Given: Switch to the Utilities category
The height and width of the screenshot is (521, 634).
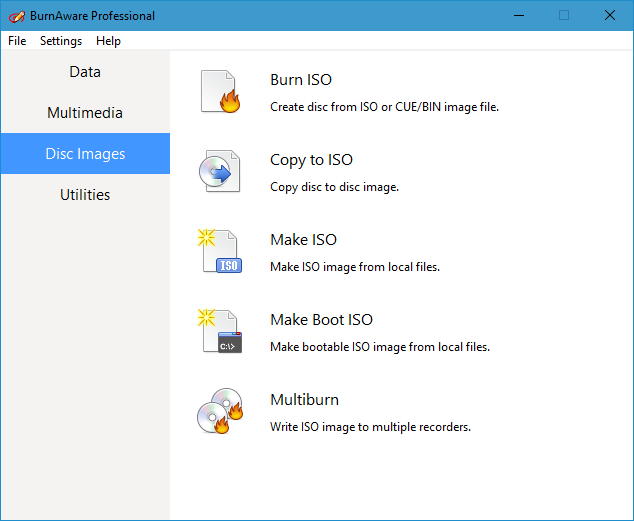Looking at the screenshot, I should point(85,195).
